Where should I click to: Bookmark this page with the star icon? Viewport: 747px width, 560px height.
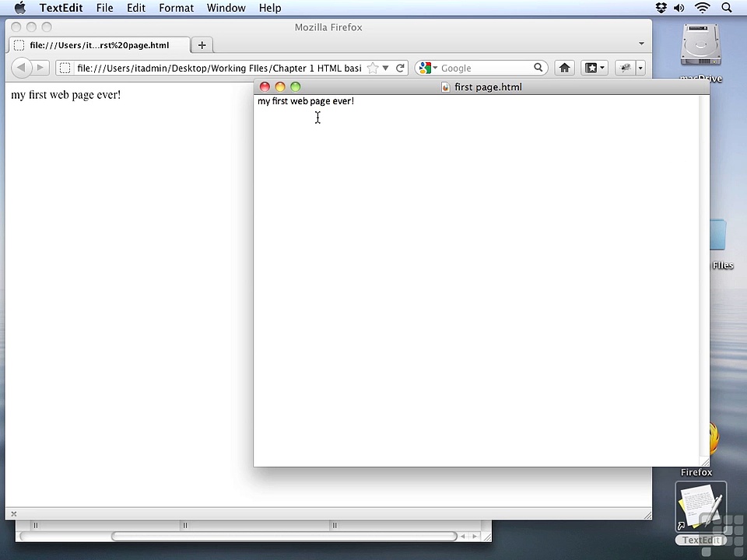(x=373, y=68)
